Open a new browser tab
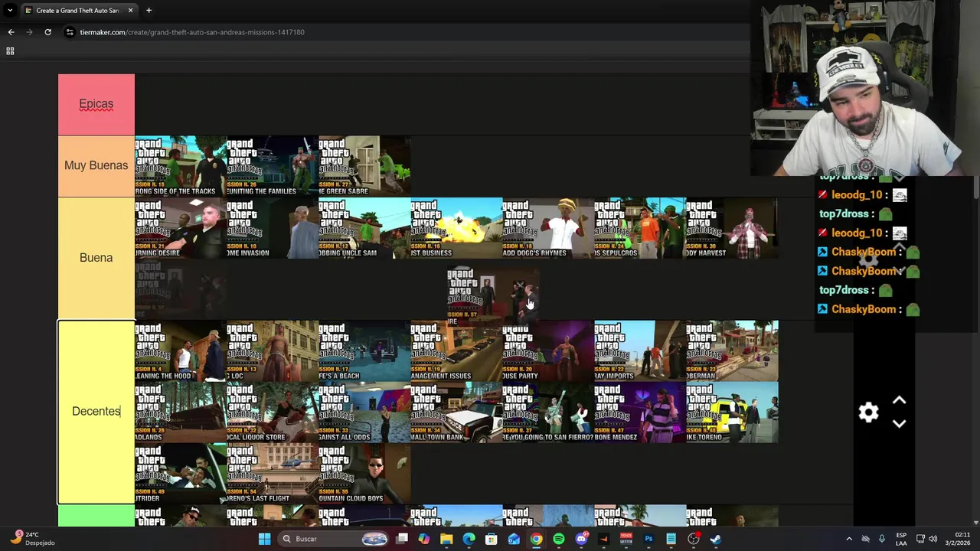The height and width of the screenshot is (551, 980). click(149, 11)
